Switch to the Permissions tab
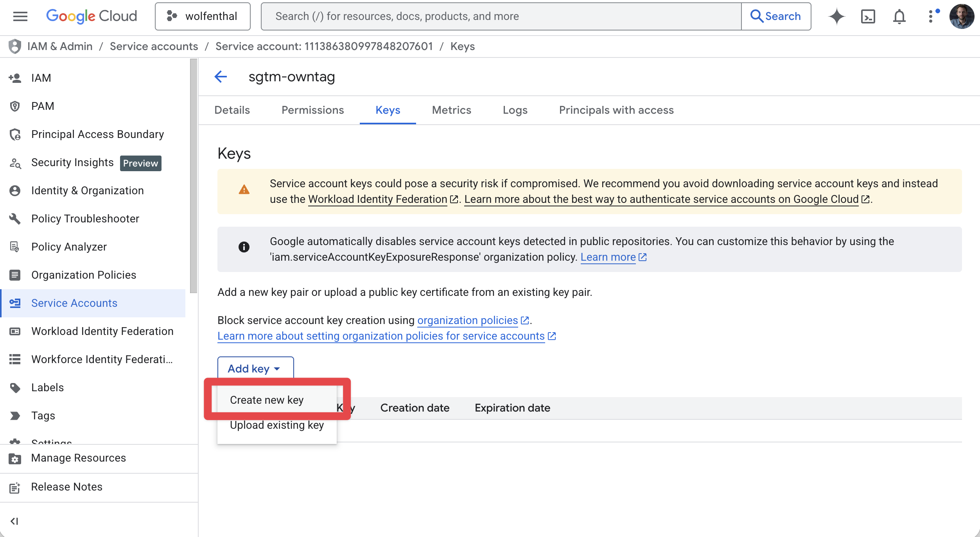 coord(312,110)
